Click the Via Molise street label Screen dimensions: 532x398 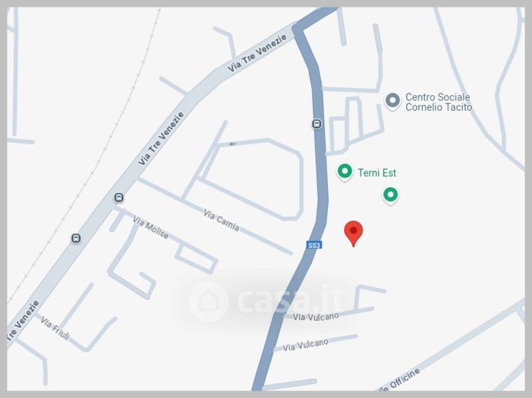click(151, 227)
